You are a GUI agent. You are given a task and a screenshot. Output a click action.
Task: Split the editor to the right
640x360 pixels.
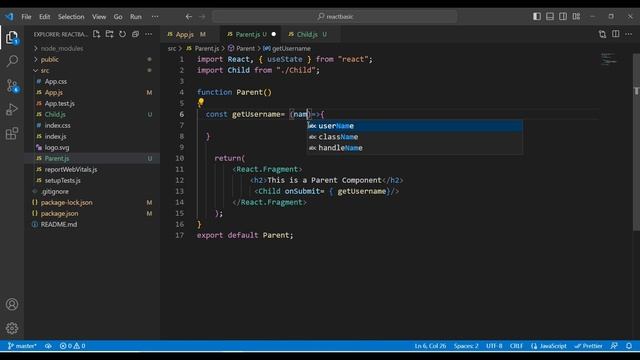tap(616, 34)
